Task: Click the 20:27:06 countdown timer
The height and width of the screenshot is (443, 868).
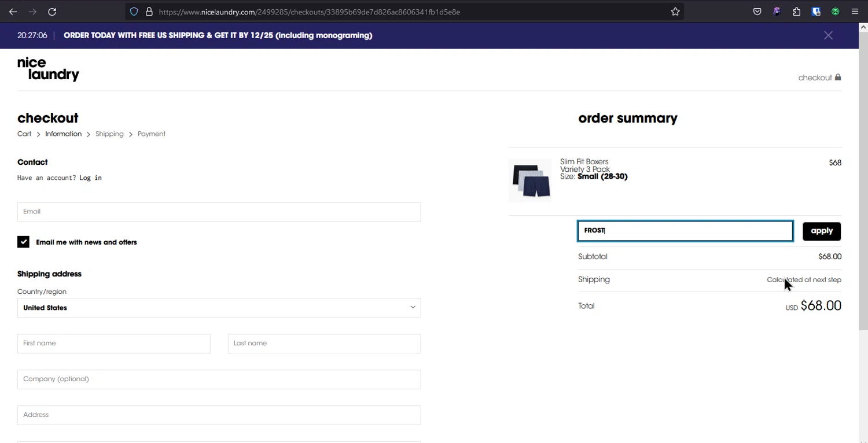Action: [x=32, y=35]
